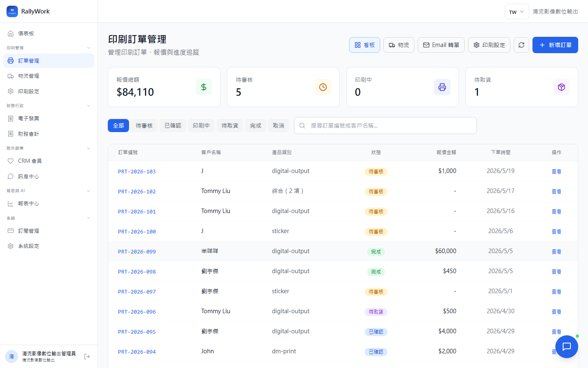Click the 訂單編號 column header
588x368 pixels.
click(x=128, y=153)
